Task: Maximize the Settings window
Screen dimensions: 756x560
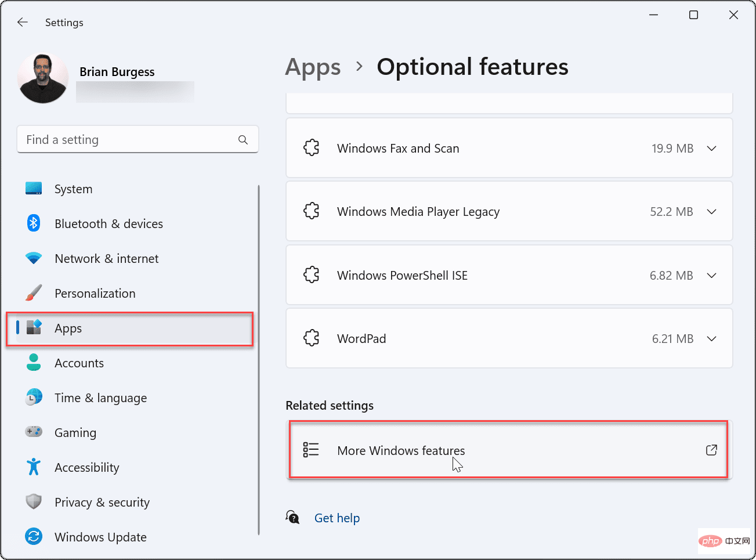Action: [693, 15]
